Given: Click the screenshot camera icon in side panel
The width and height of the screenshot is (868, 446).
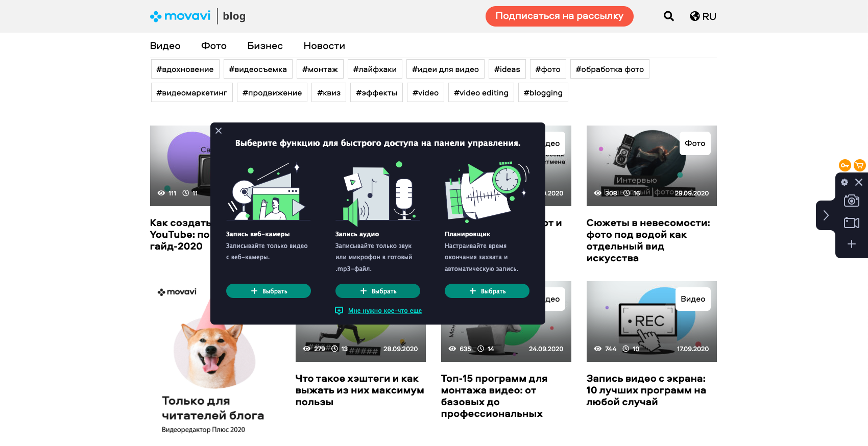Looking at the screenshot, I should tap(851, 201).
